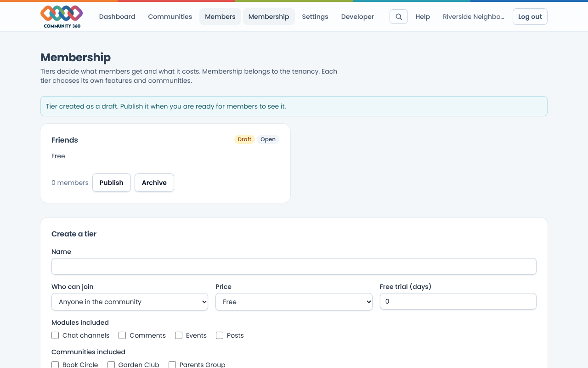
Task: Click the Membership page heading
Action: (75, 57)
